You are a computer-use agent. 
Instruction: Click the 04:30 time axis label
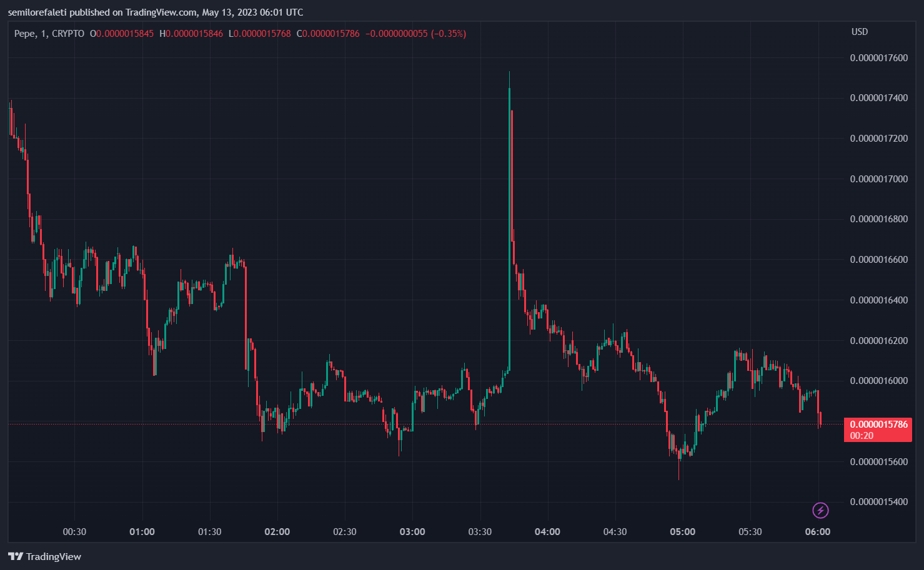[615, 532]
